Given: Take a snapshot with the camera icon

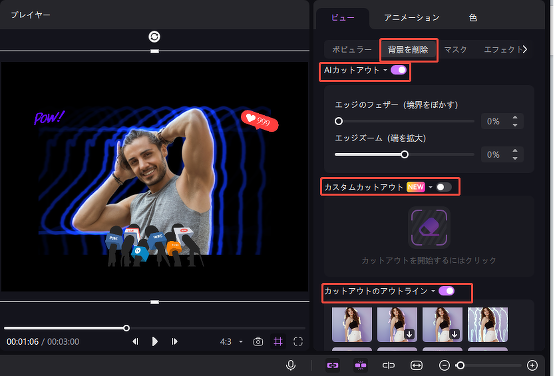Looking at the screenshot, I should pyautogui.click(x=258, y=342).
